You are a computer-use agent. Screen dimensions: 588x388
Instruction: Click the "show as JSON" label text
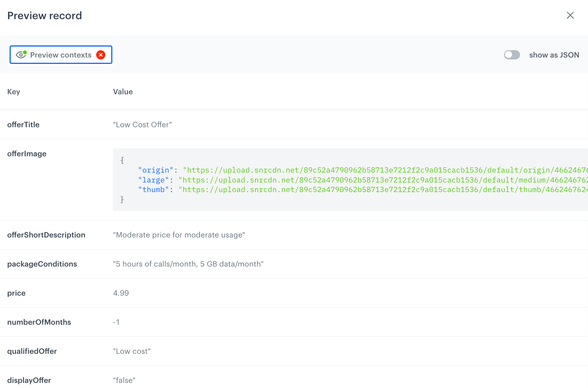pyautogui.click(x=554, y=55)
